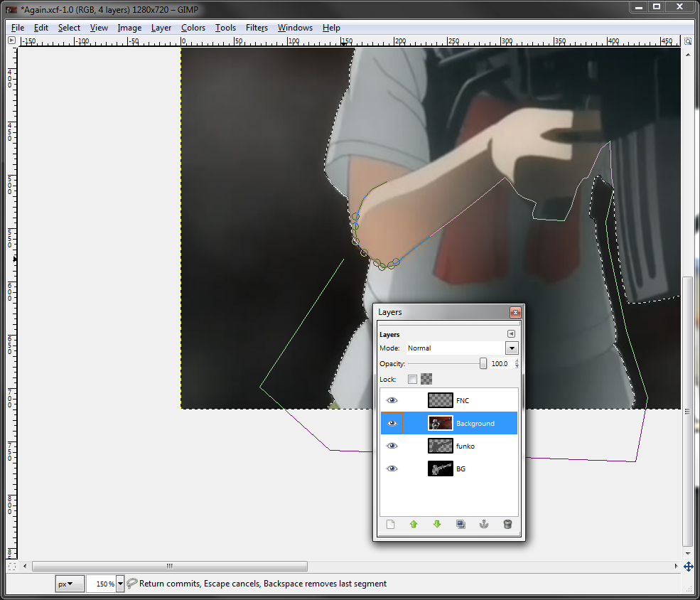Hide the FNC layer
The image size is (700, 600).
(392, 400)
